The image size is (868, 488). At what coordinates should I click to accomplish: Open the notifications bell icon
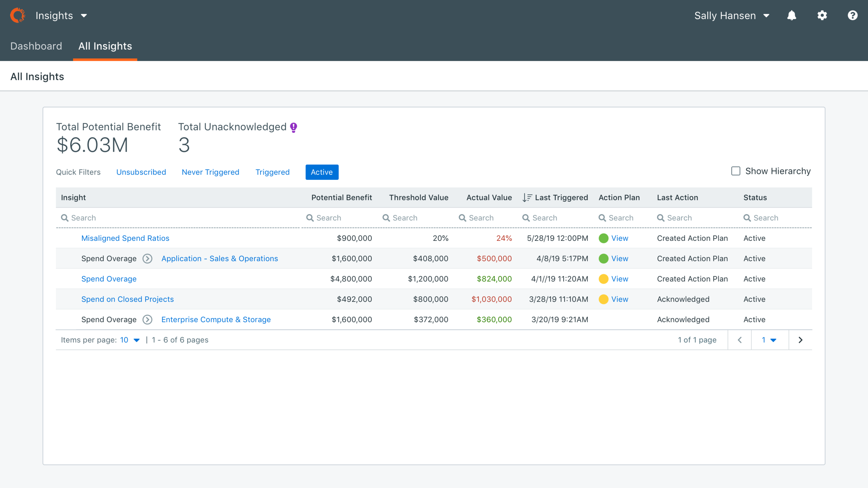(x=791, y=16)
